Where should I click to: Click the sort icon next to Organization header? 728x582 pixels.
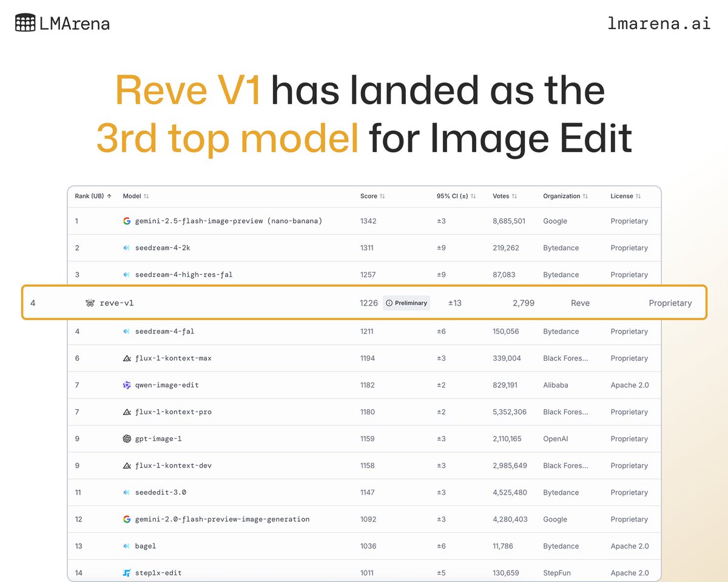[585, 196]
